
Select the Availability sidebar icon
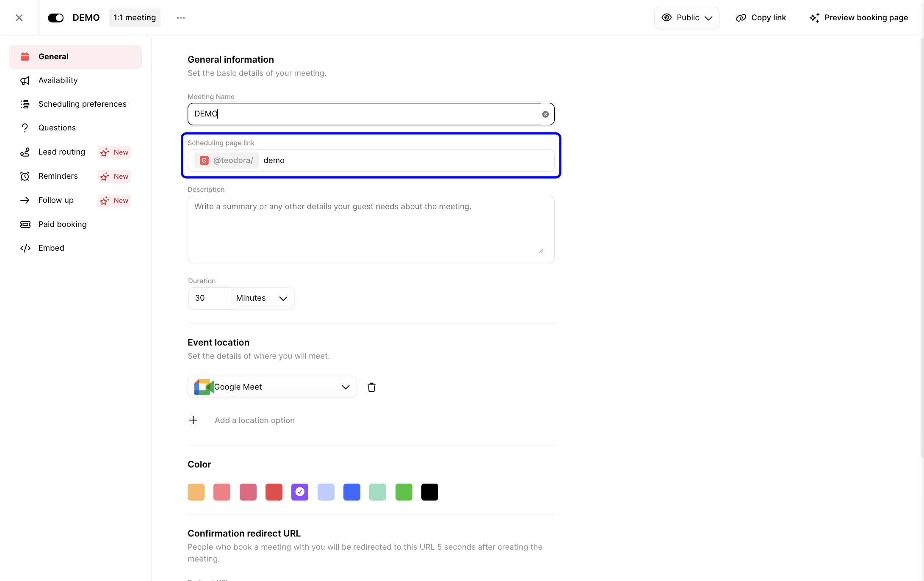pyautogui.click(x=25, y=80)
